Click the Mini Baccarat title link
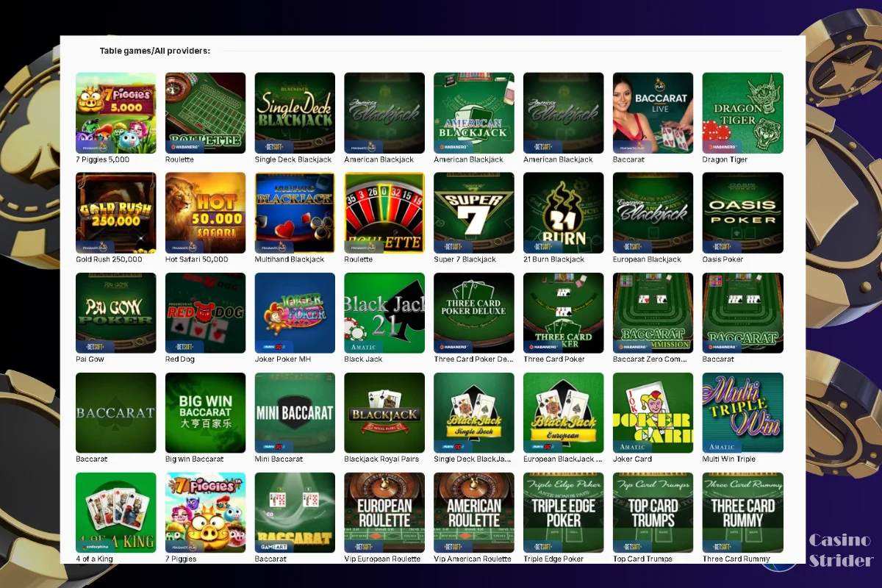 click(x=279, y=459)
